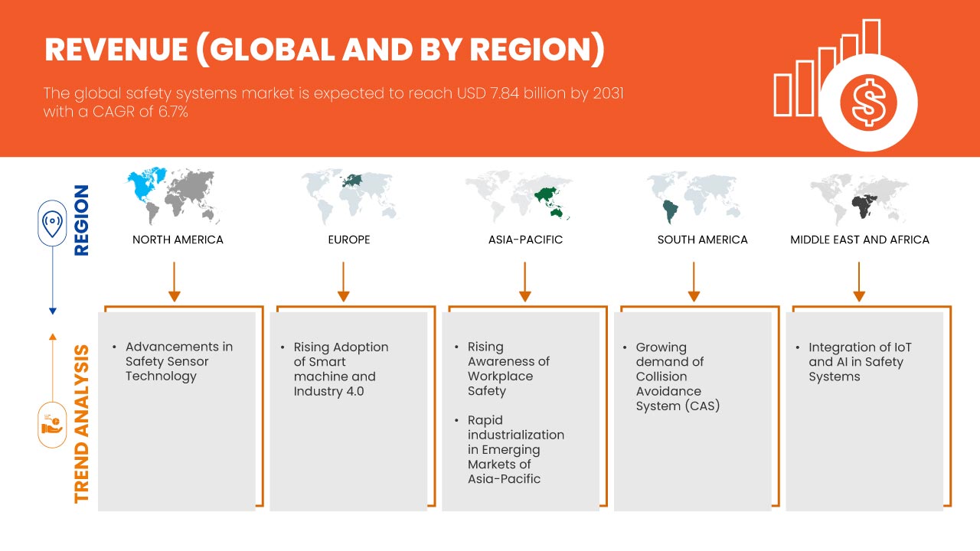Viewport: 980px width, 551px height.
Task: Click the arrow beneath Asia-Pacific label
Action: [x=524, y=281]
